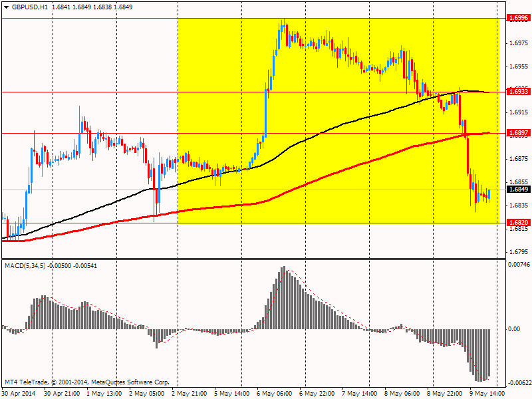The height and width of the screenshot is (399, 532).
Task: Click the 7 May 14:00 time label
Action: pos(360,394)
